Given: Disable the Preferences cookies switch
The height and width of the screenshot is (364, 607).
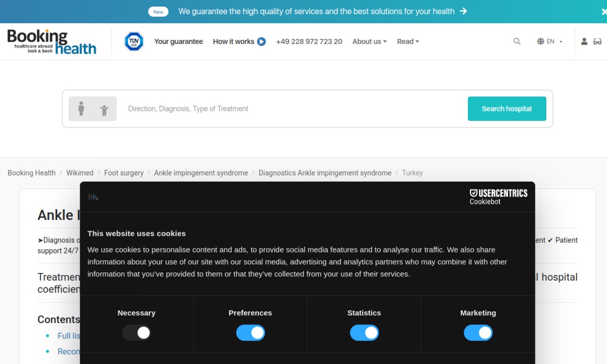Looking at the screenshot, I should click(250, 333).
